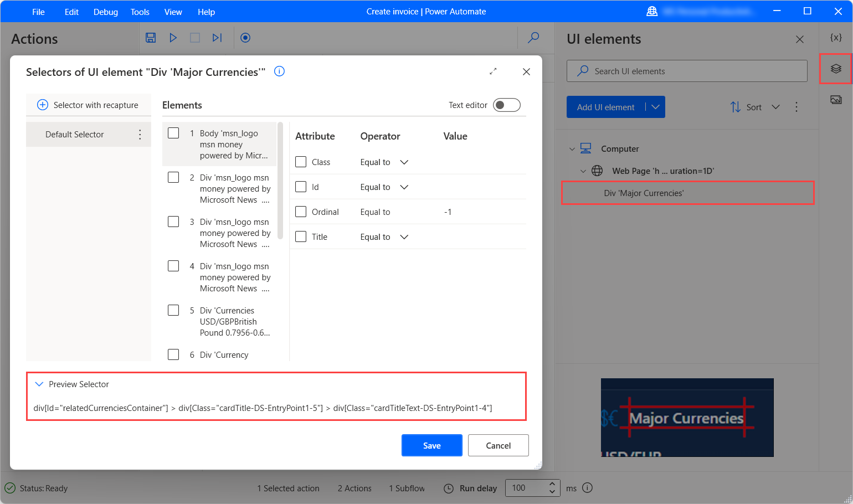
Task: Enable the Text editor toggle
Action: pyautogui.click(x=507, y=105)
